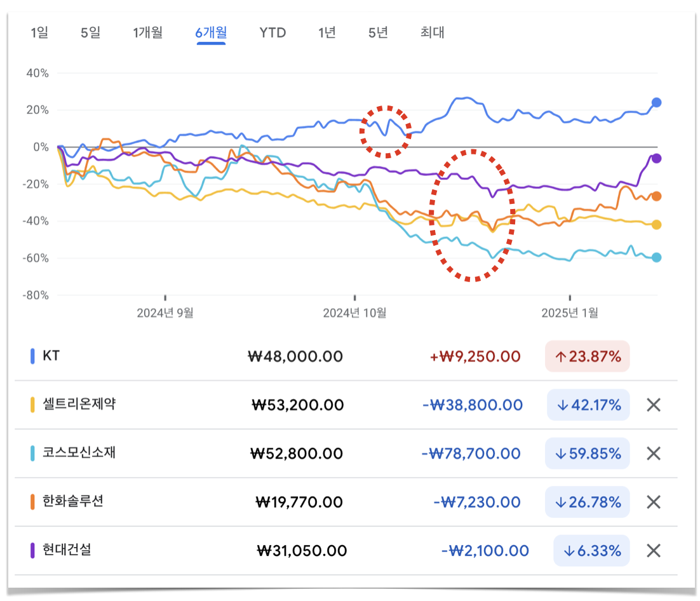Screen dimensions: 700x601
Task: Click the -₩78,700.00 change amount
Action: click(x=471, y=454)
